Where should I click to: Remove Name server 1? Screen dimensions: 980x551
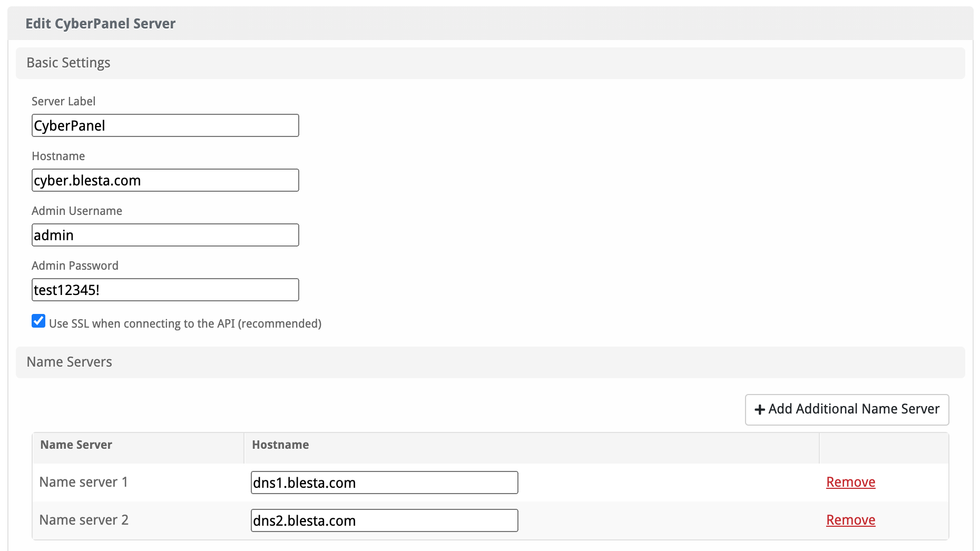tap(850, 482)
